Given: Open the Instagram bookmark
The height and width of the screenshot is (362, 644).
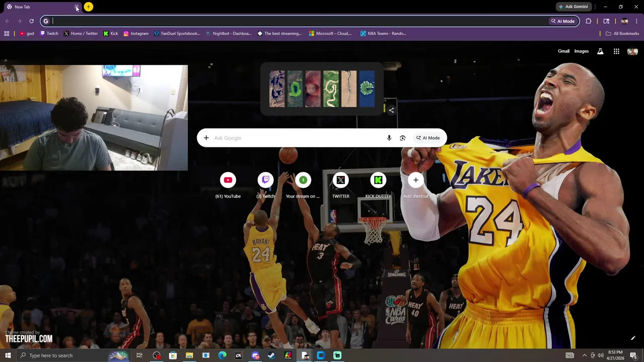Looking at the screenshot, I should click(x=136, y=34).
